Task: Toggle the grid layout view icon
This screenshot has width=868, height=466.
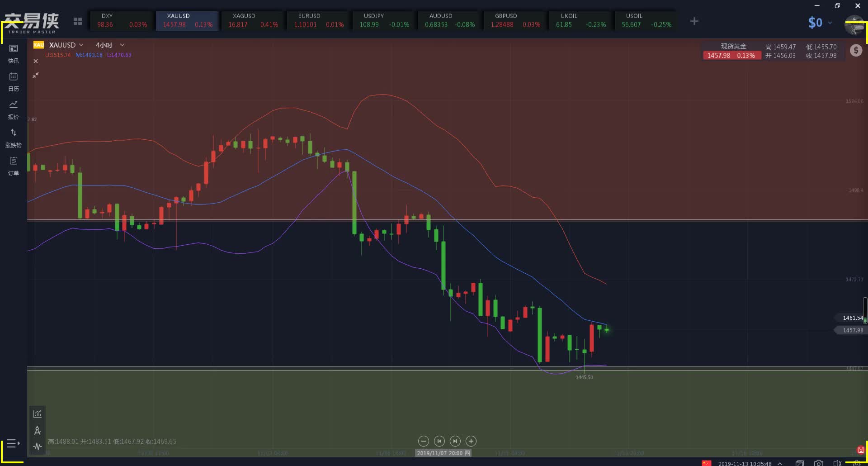Action: coord(78,21)
